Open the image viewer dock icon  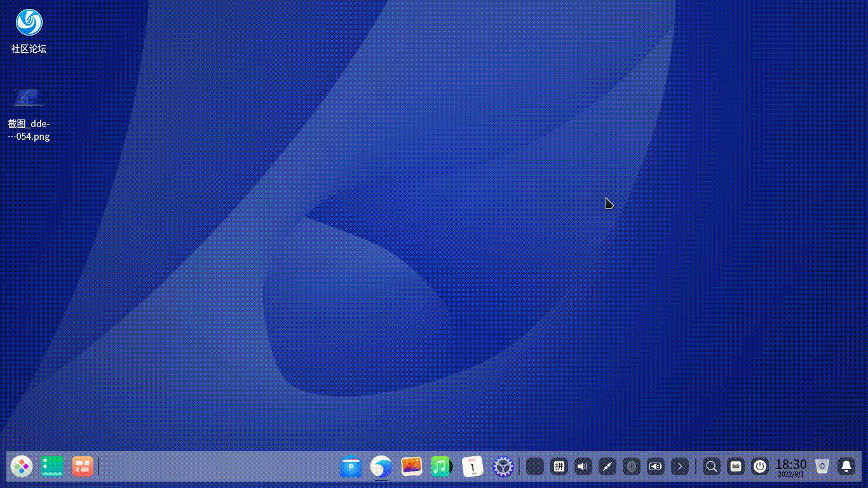412,467
